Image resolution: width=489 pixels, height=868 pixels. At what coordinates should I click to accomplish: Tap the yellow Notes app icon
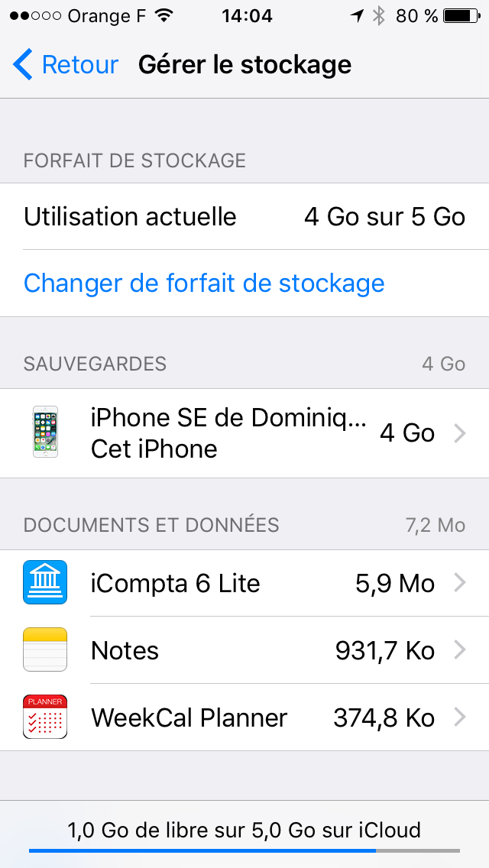click(45, 650)
